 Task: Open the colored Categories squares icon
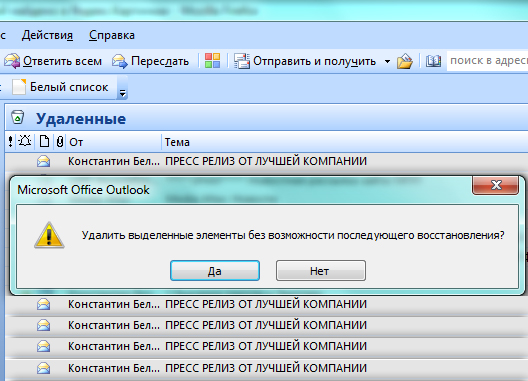212,61
